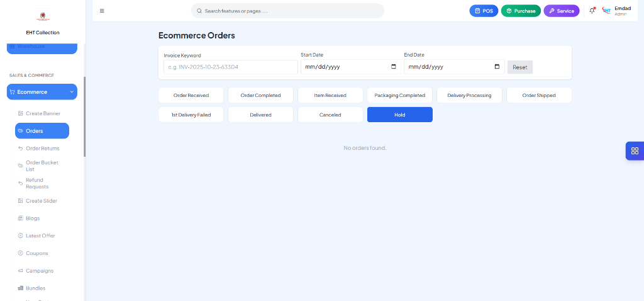The height and width of the screenshot is (301, 644).
Task: Filter by Order Shipped status
Action: click(x=539, y=95)
